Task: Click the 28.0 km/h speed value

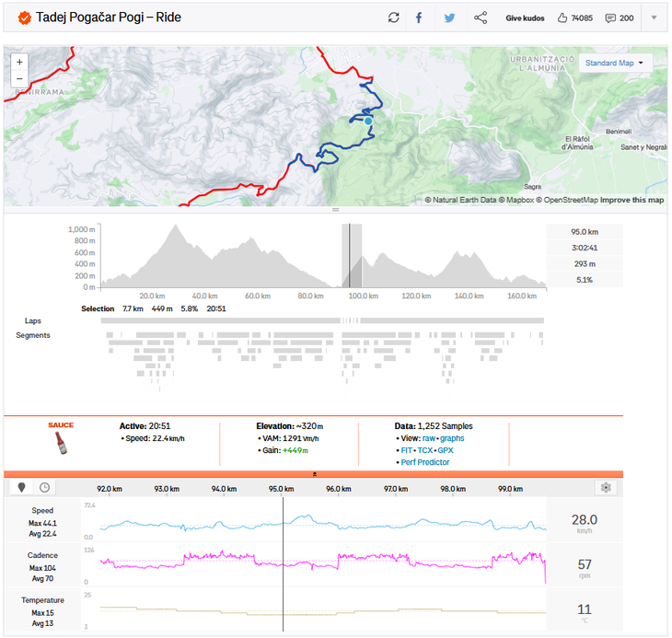Action: pos(585,520)
